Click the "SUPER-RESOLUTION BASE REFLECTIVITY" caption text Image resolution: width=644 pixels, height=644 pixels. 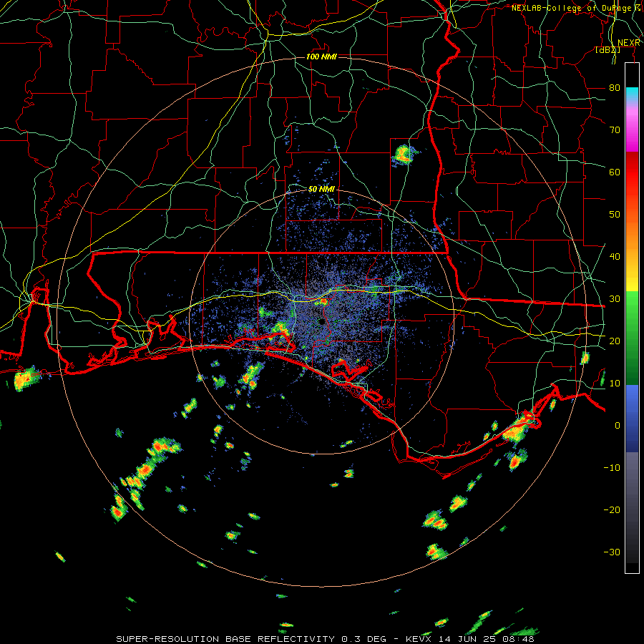225,639
